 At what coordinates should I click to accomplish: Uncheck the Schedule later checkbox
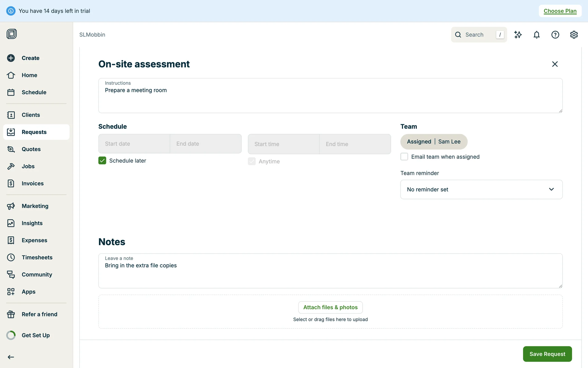102,161
